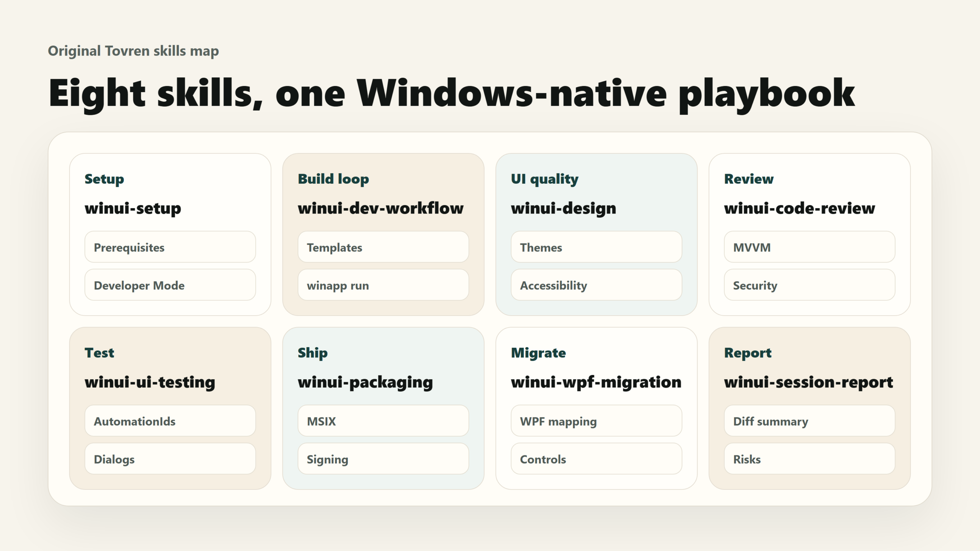Viewport: 980px width, 551px height.
Task: Click the Diff summary chip
Action: tap(810, 421)
